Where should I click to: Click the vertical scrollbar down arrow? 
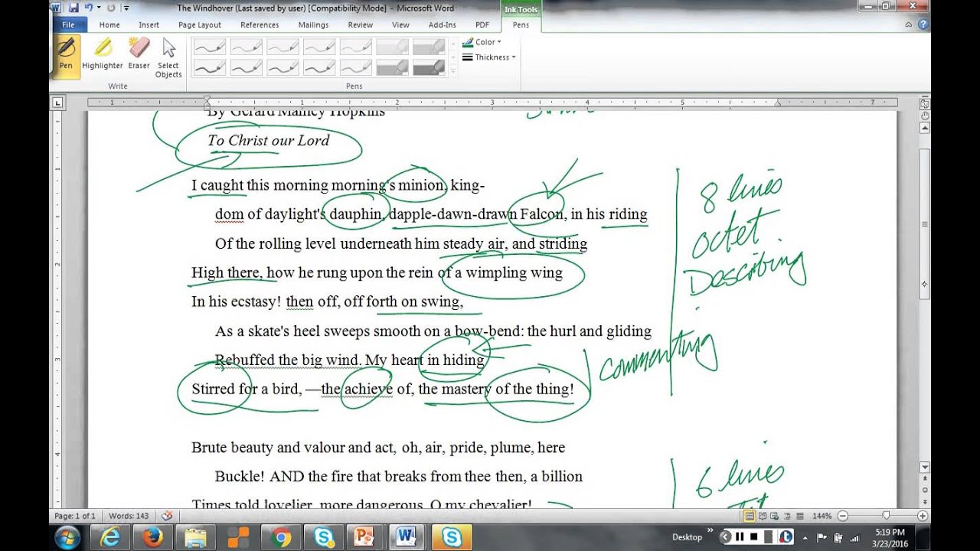925,468
